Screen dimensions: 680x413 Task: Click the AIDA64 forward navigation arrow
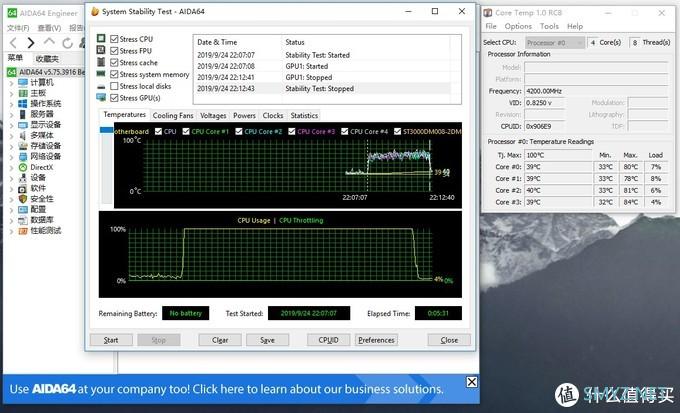tap(31, 43)
